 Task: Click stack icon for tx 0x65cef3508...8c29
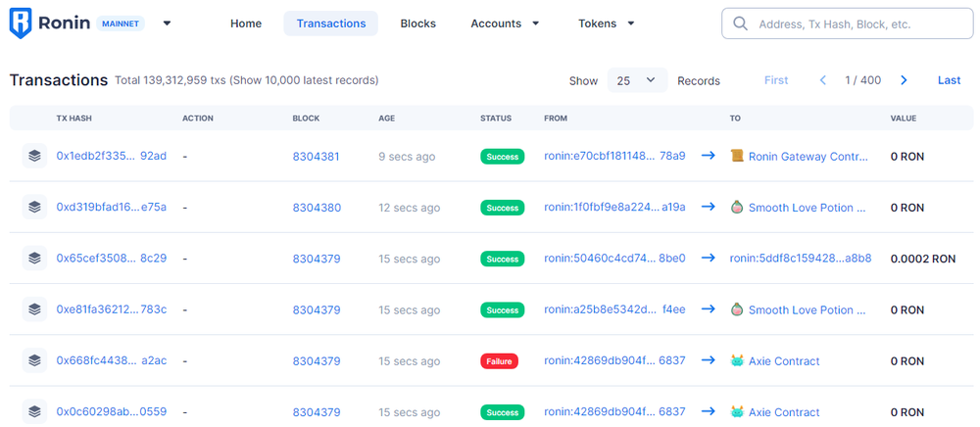[34, 259]
